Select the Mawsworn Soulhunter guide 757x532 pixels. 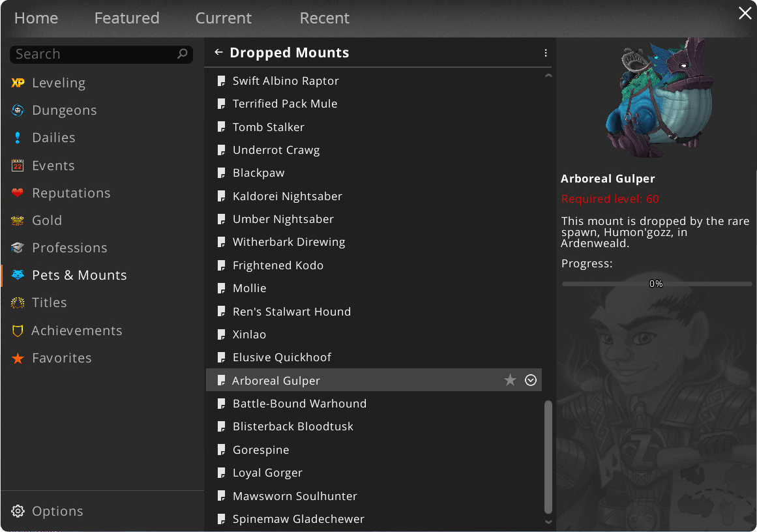tap(295, 496)
